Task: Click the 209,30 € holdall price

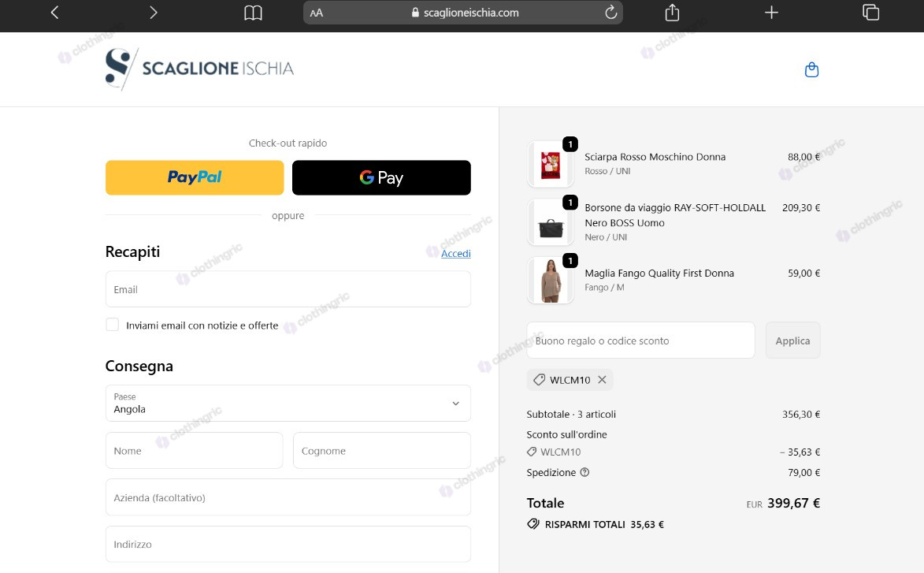Action: pos(801,207)
